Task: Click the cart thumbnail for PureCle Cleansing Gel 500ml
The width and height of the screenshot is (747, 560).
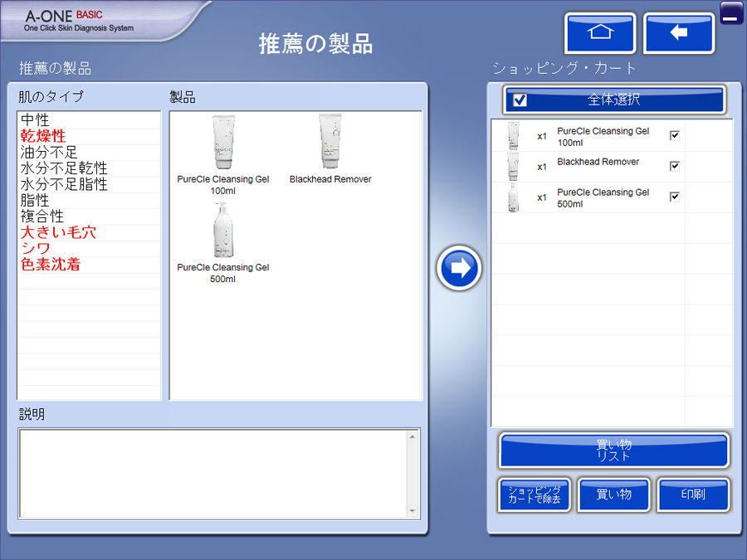Action: pyautogui.click(x=513, y=197)
